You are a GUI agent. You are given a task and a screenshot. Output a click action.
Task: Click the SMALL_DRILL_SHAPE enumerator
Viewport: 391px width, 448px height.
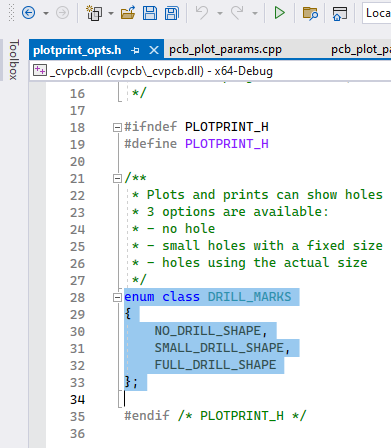[x=219, y=348]
